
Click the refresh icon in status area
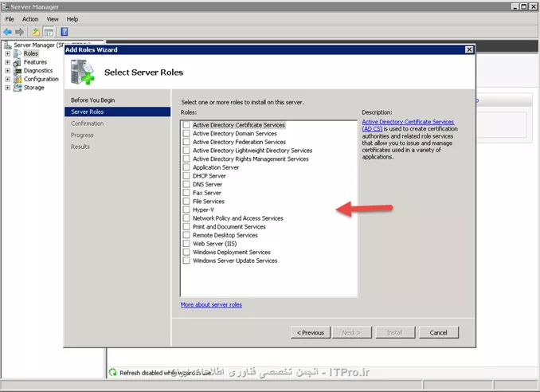[112, 372]
